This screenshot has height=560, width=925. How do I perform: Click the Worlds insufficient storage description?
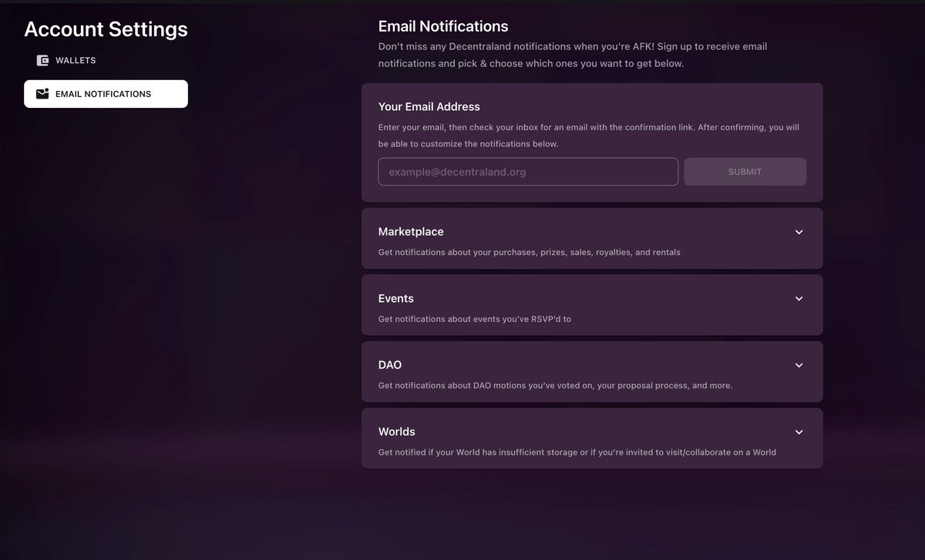click(577, 452)
